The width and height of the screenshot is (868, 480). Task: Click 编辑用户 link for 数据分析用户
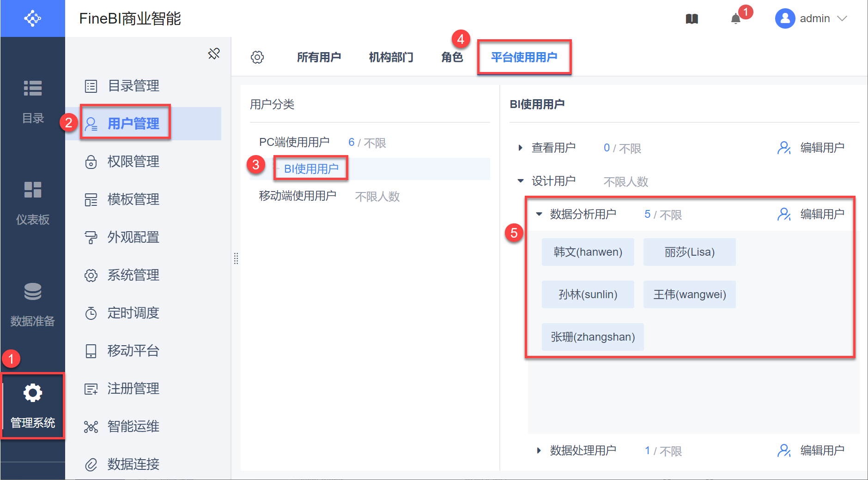click(x=822, y=214)
